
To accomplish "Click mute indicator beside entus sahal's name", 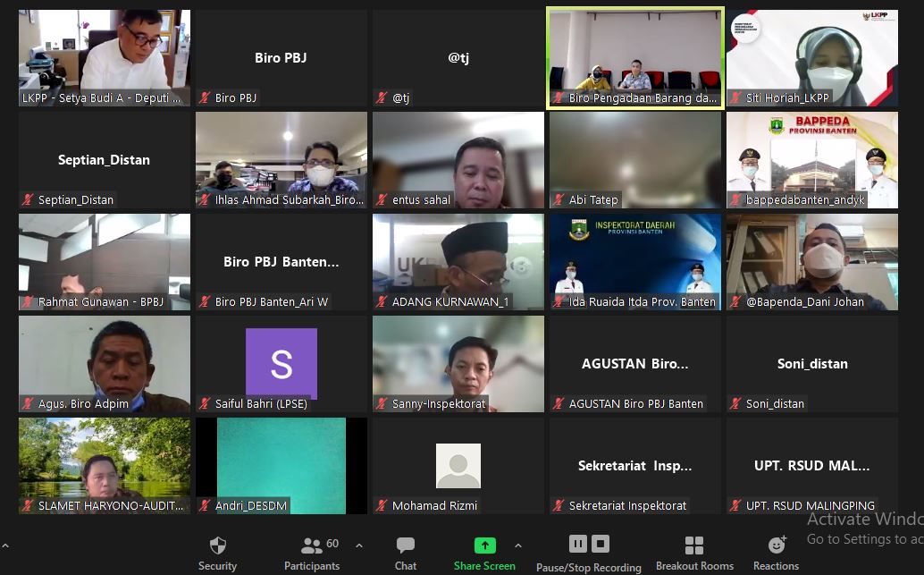I will click(380, 199).
